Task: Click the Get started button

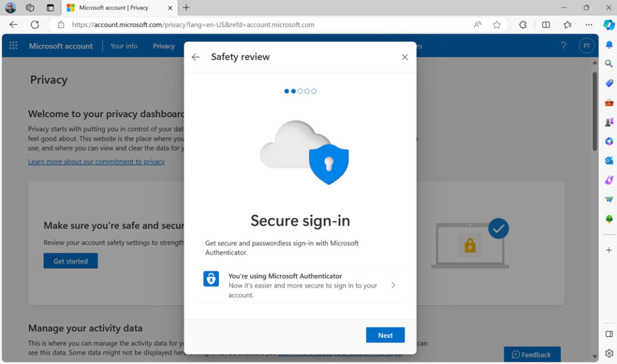Action: pos(70,261)
